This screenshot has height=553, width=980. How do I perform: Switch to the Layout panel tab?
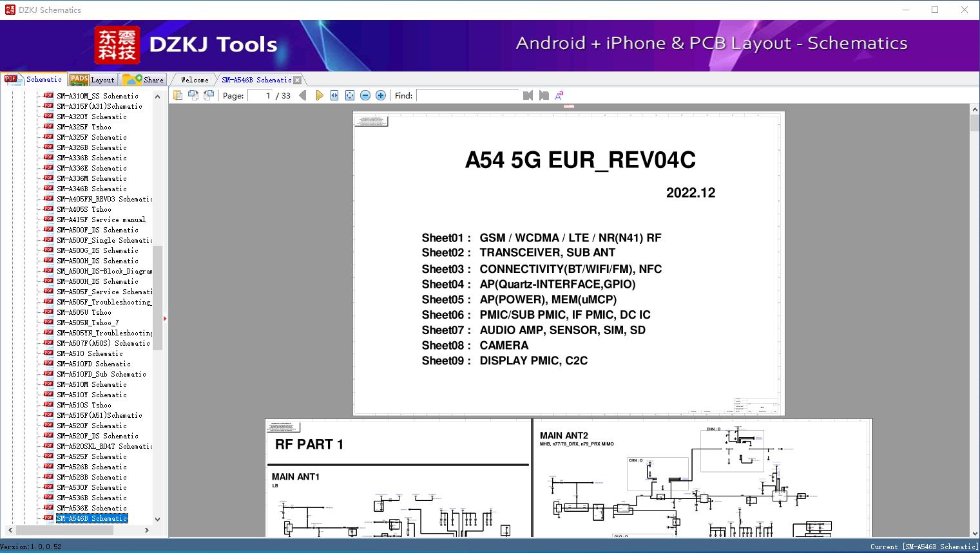(x=92, y=80)
